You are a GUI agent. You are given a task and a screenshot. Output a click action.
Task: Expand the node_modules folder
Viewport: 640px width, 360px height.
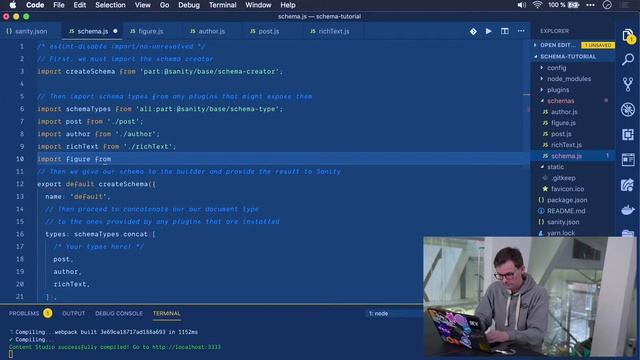[569, 79]
